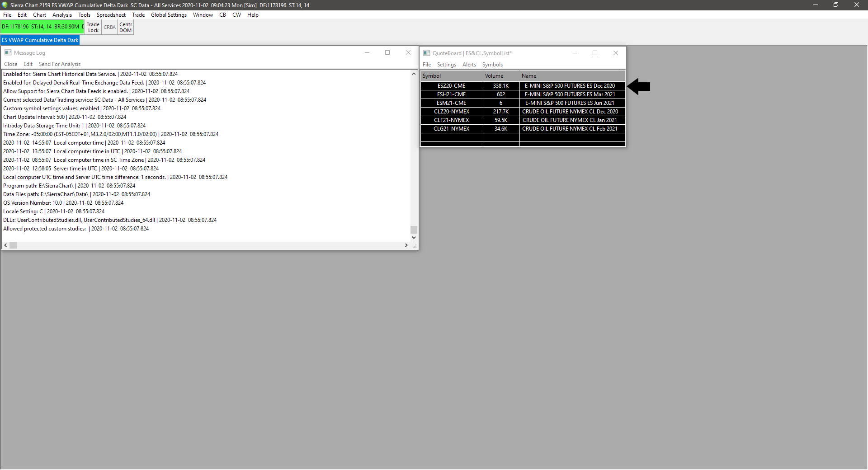Click the Name column header
Screen dimensions: 868x470
pos(572,76)
